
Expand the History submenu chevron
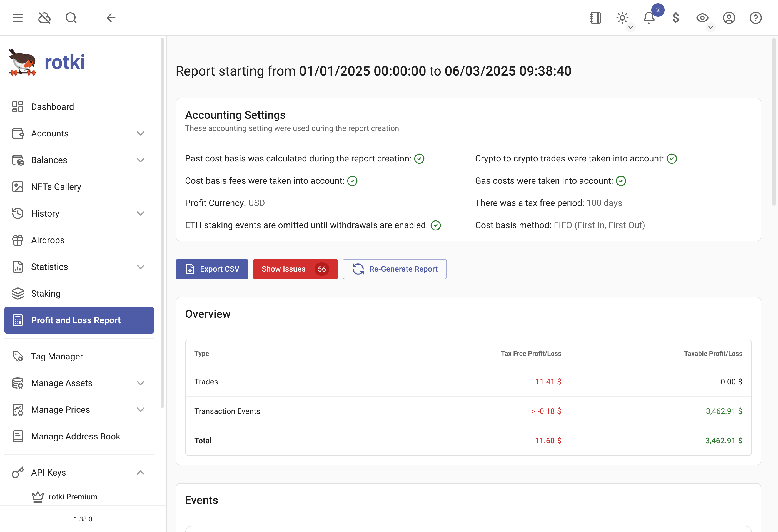pyautogui.click(x=141, y=213)
